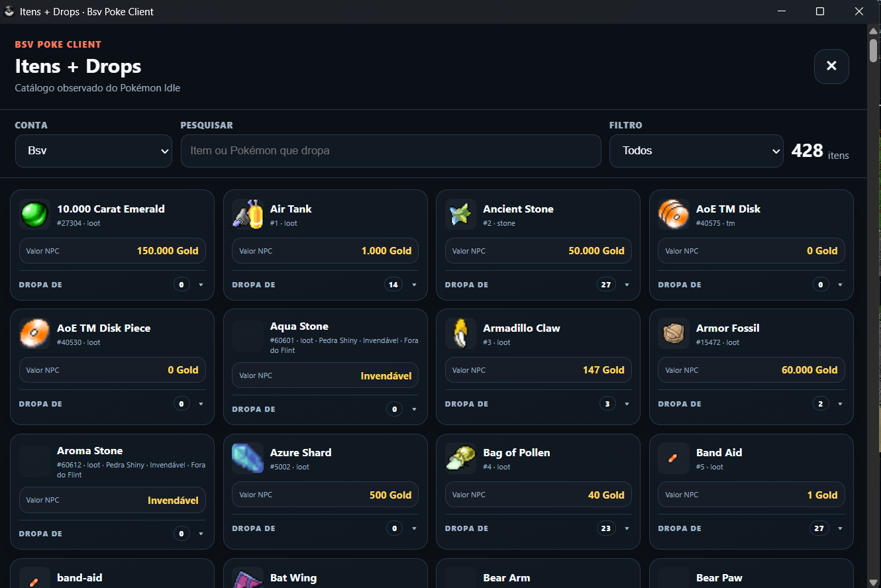Click the #2 · stone tag line

coord(499,224)
